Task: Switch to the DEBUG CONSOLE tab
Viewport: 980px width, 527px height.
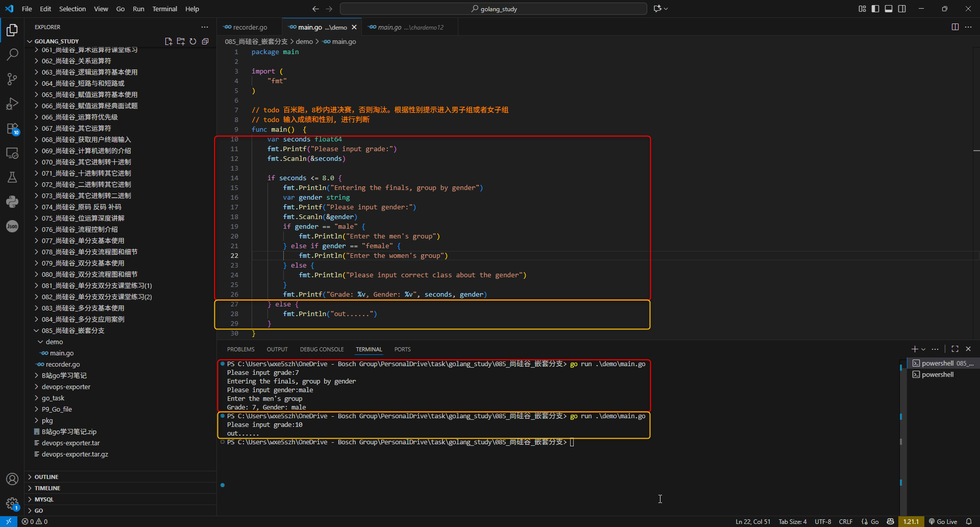Action: tap(322, 349)
